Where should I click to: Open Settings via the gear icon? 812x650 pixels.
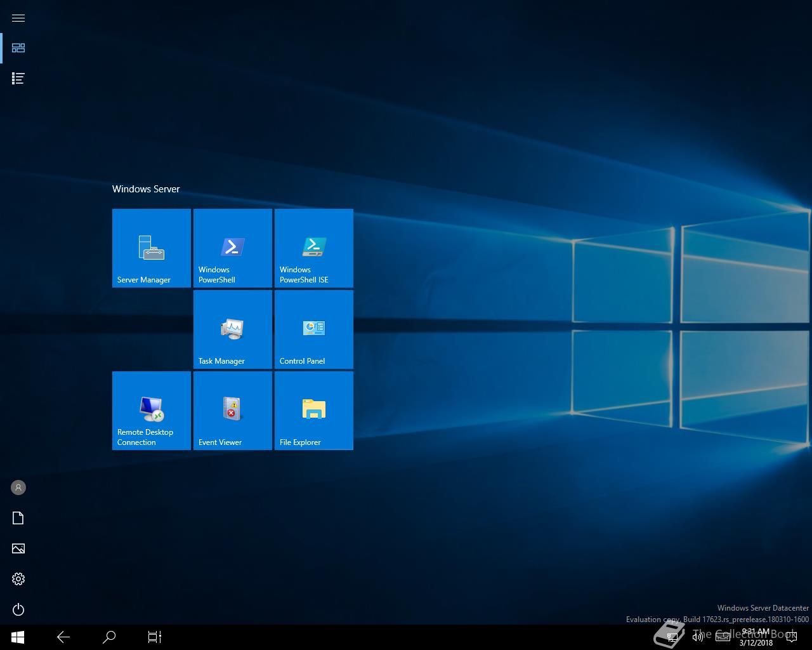click(x=18, y=579)
